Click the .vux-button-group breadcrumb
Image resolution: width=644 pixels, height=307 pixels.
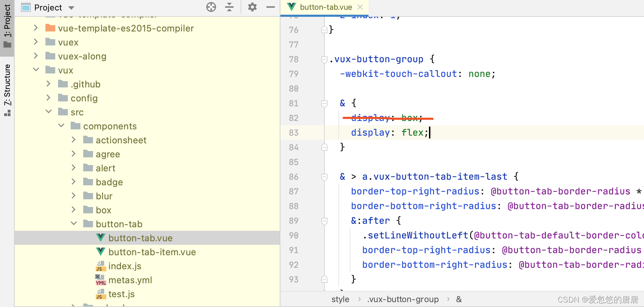coord(403,299)
